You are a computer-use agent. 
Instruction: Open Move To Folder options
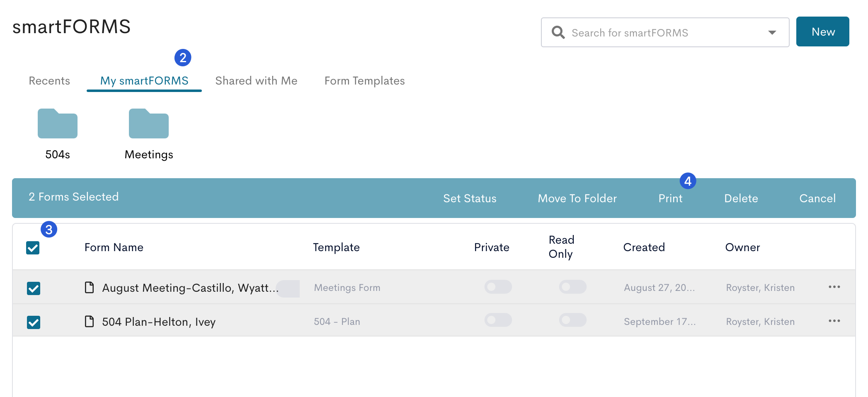(577, 198)
